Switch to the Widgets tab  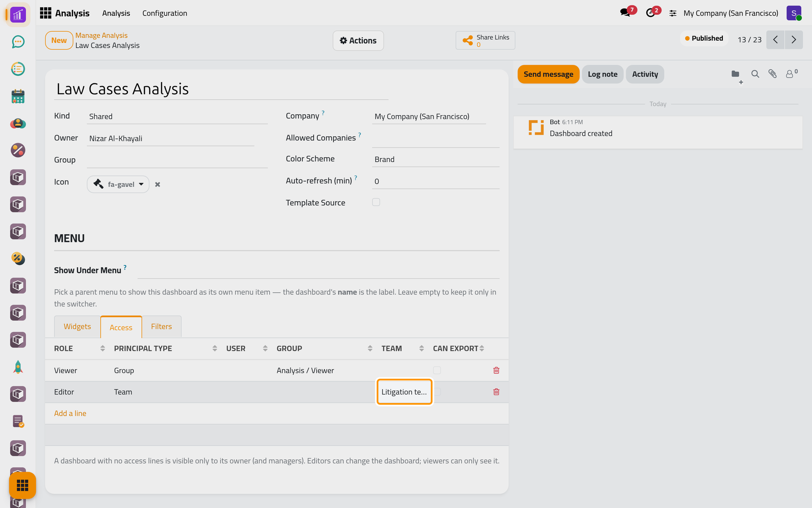pos(77,326)
